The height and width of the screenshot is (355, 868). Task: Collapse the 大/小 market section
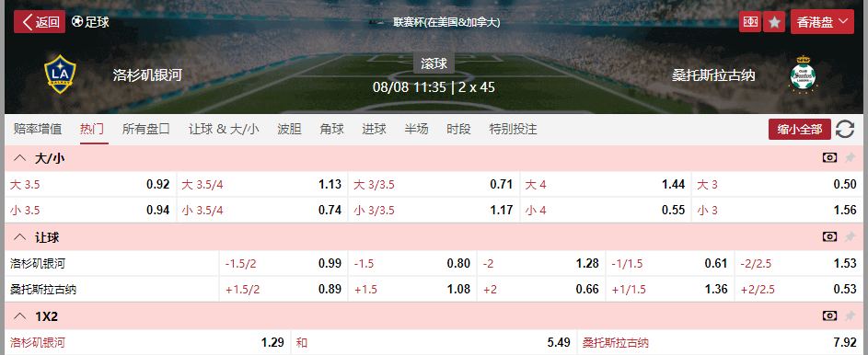click(x=20, y=158)
